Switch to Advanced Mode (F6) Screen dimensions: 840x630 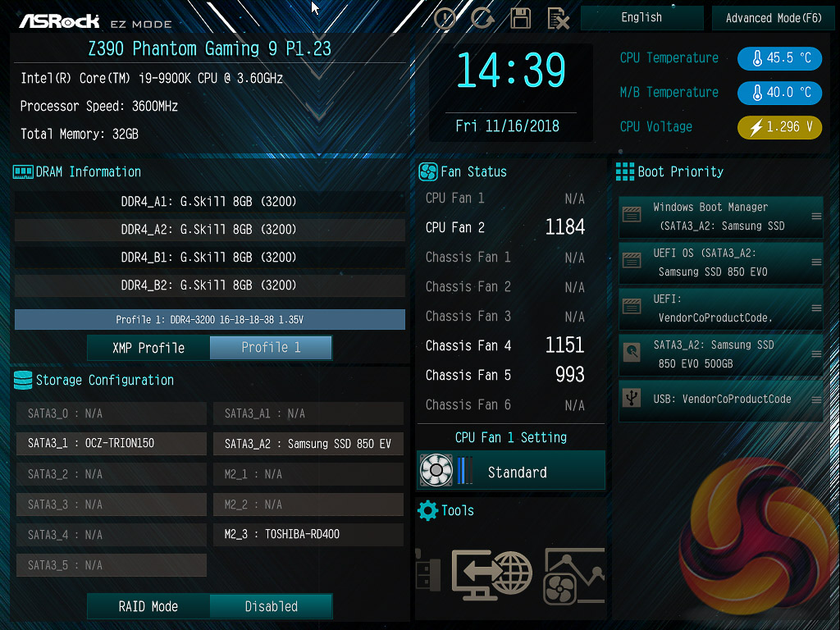tap(773, 18)
